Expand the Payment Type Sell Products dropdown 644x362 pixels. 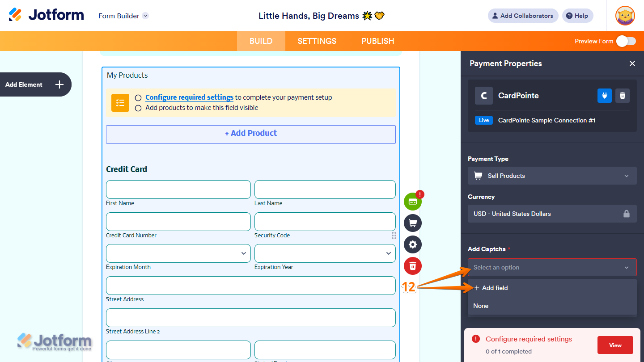coord(552,176)
